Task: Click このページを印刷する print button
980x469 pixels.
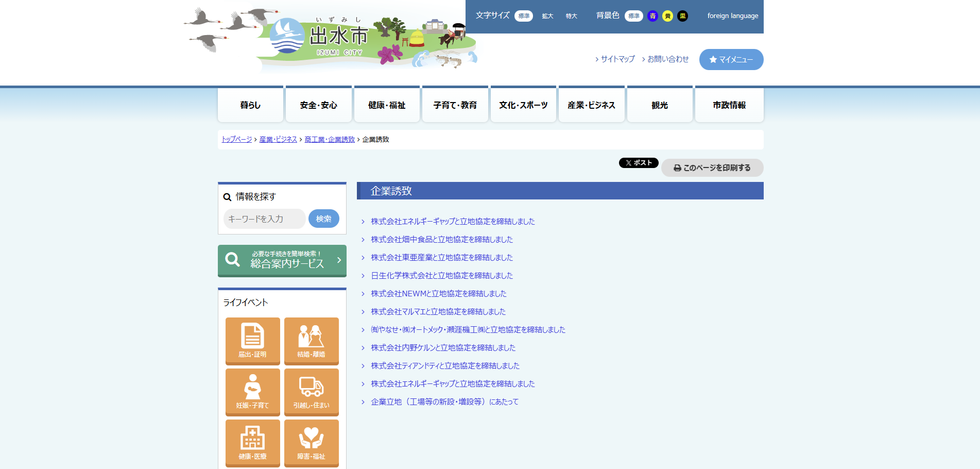Action: point(712,167)
